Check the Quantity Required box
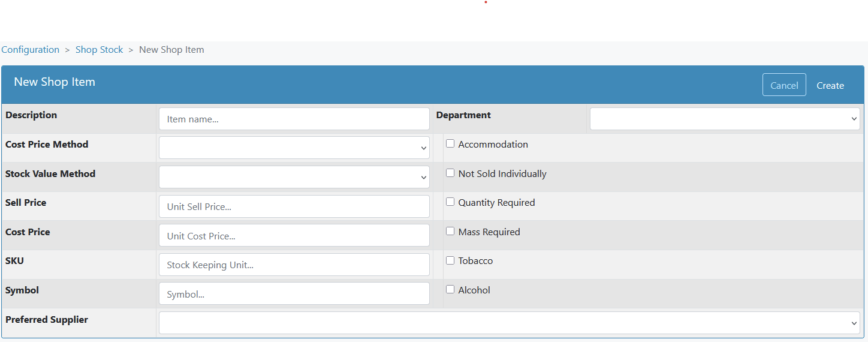 [450, 202]
